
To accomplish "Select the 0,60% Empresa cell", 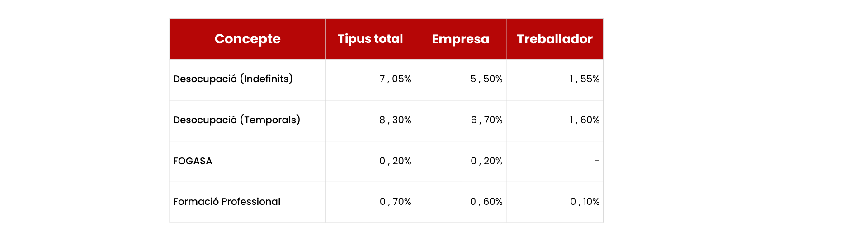I will pyautogui.click(x=486, y=202).
